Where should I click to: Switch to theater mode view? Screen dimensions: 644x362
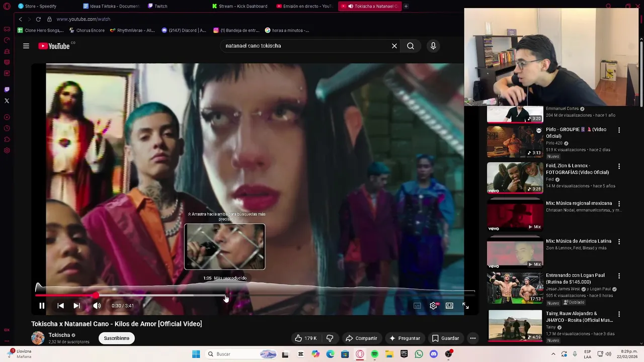click(449, 306)
